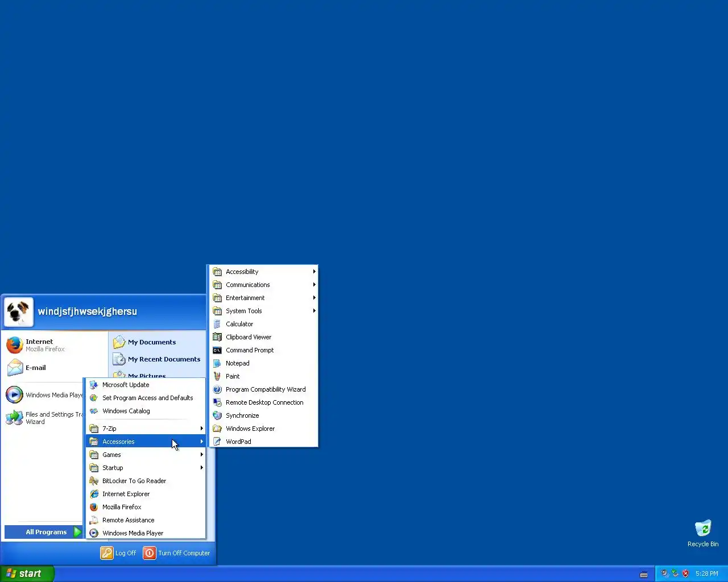The height and width of the screenshot is (582, 728).
Task: Expand the Entertainment submenu arrow
Action: click(314, 298)
